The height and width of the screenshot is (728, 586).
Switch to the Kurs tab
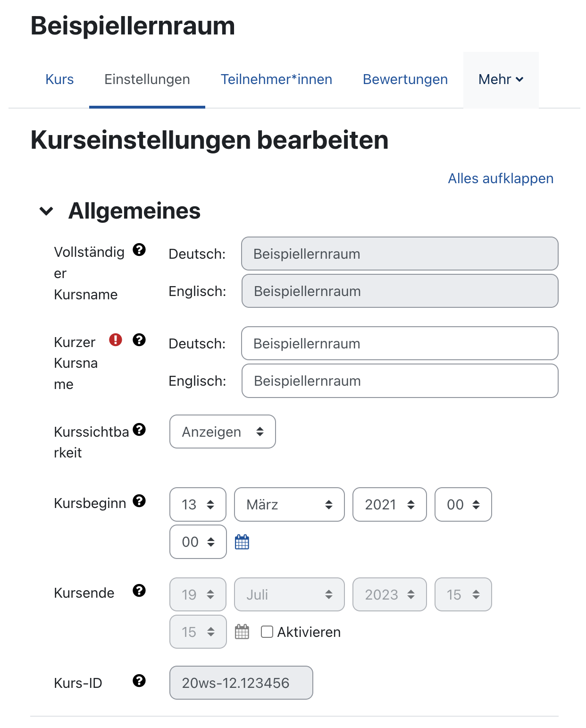click(59, 79)
